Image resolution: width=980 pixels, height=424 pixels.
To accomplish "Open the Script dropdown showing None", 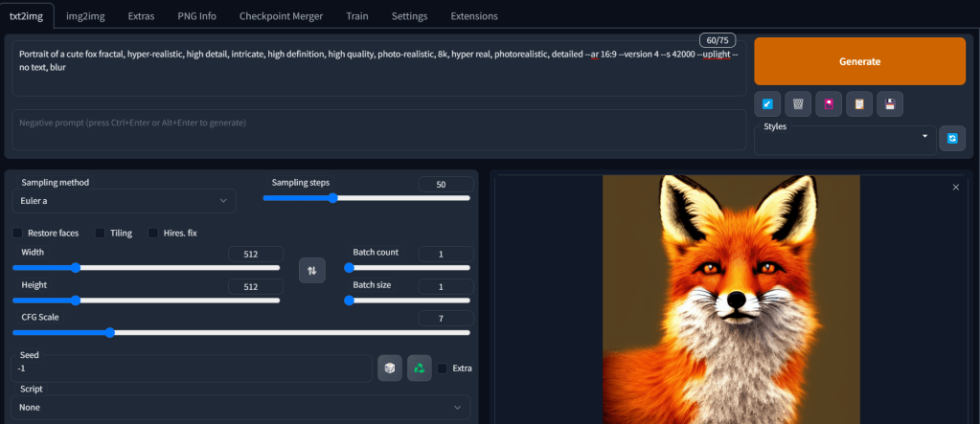I will tap(240, 407).
